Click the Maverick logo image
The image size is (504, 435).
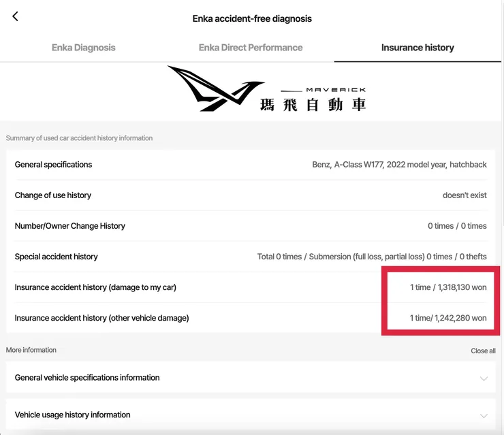pos(266,89)
